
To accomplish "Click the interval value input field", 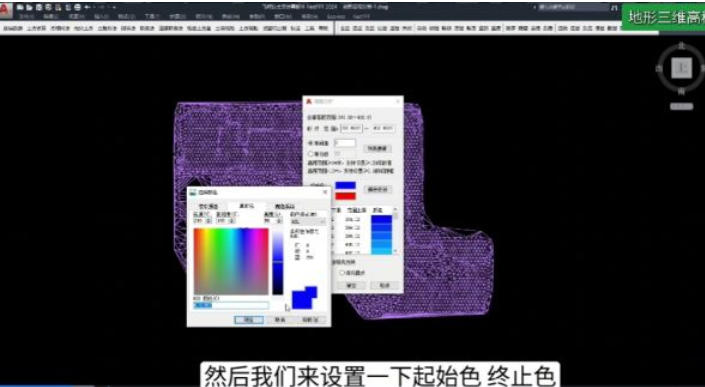I will click(x=345, y=143).
